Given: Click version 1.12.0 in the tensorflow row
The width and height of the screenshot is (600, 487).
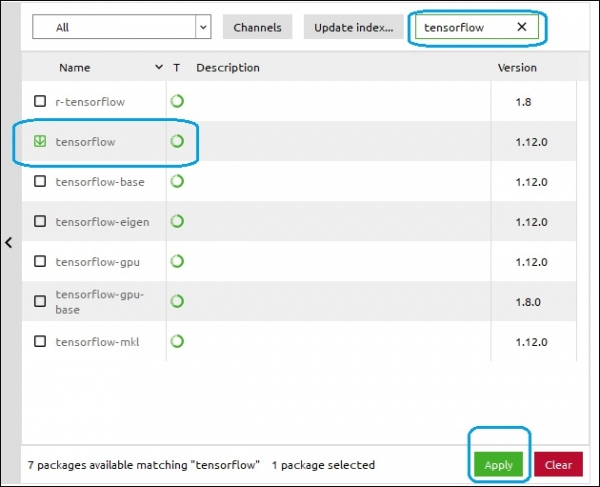Looking at the screenshot, I should (531, 142).
